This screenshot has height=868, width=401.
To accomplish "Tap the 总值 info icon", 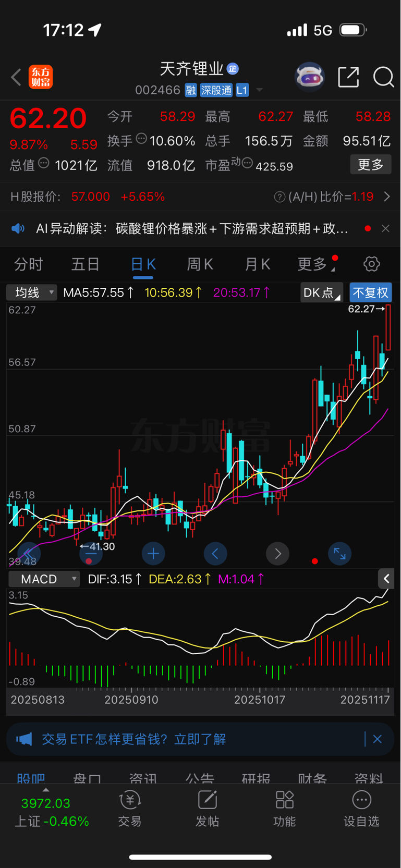I will [x=44, y=163].
